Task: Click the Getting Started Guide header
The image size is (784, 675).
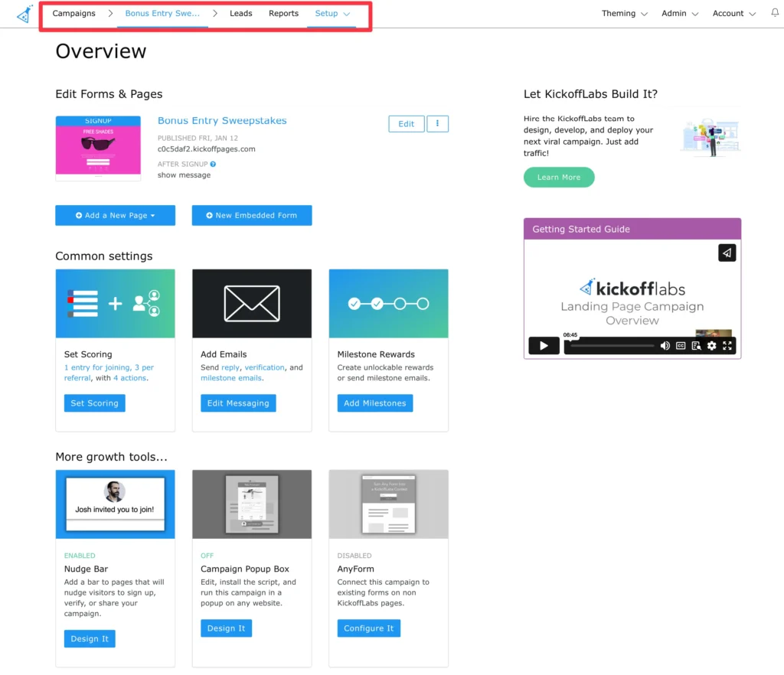Action: point(632,229)
